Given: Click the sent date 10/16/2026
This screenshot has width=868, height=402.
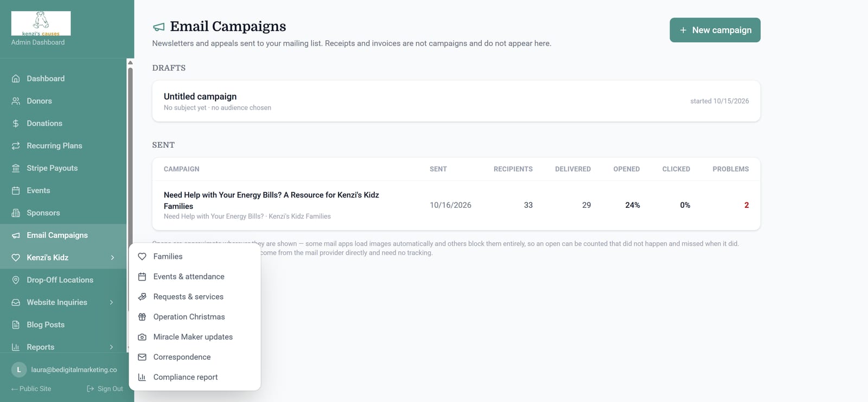Looking at the screenshot, I should (x=450, y=205).
